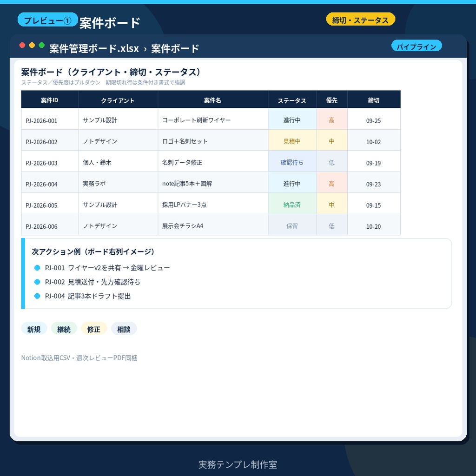Viewport: 476px width, 476px height.
Task: Click the red close window dot
Action: tap(22, 45)
